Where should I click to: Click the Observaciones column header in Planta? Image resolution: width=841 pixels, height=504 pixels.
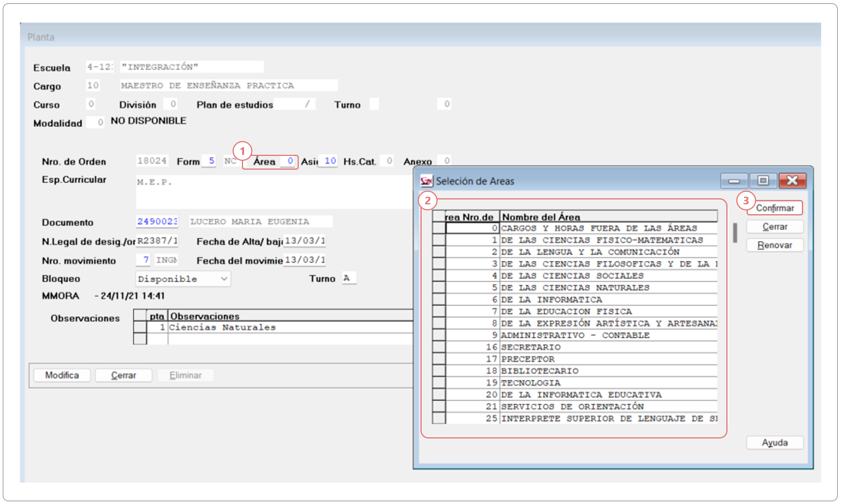pyautogui.click(x=290, y=316)
